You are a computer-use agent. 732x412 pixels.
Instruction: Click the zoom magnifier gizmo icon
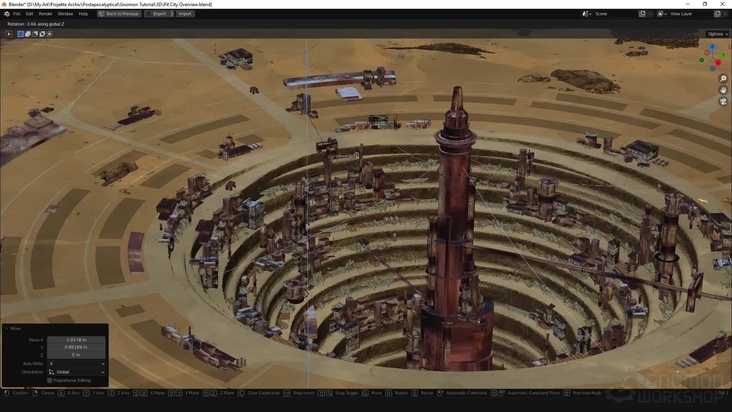[x=723, y=78]
